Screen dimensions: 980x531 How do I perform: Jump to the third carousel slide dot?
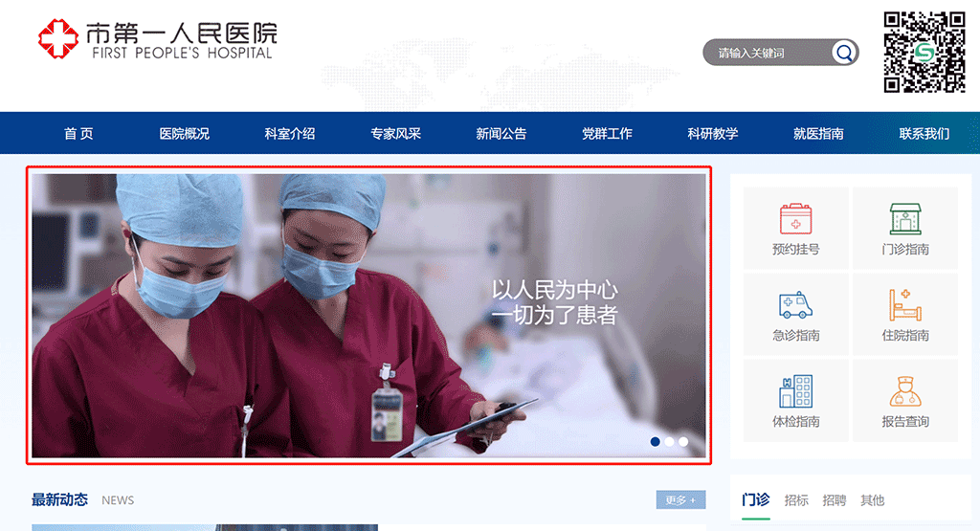[x=683, y=441]
